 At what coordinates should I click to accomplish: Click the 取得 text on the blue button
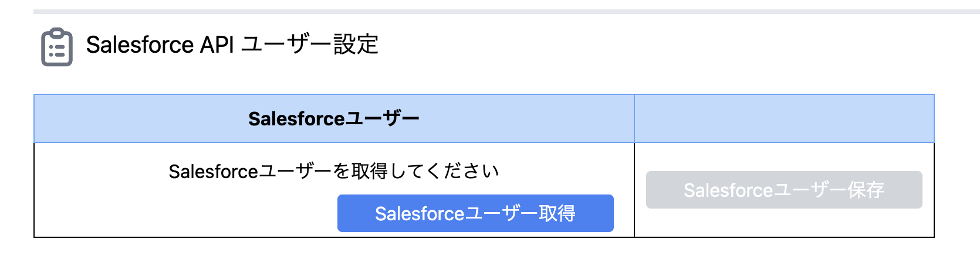pos(557,213)
